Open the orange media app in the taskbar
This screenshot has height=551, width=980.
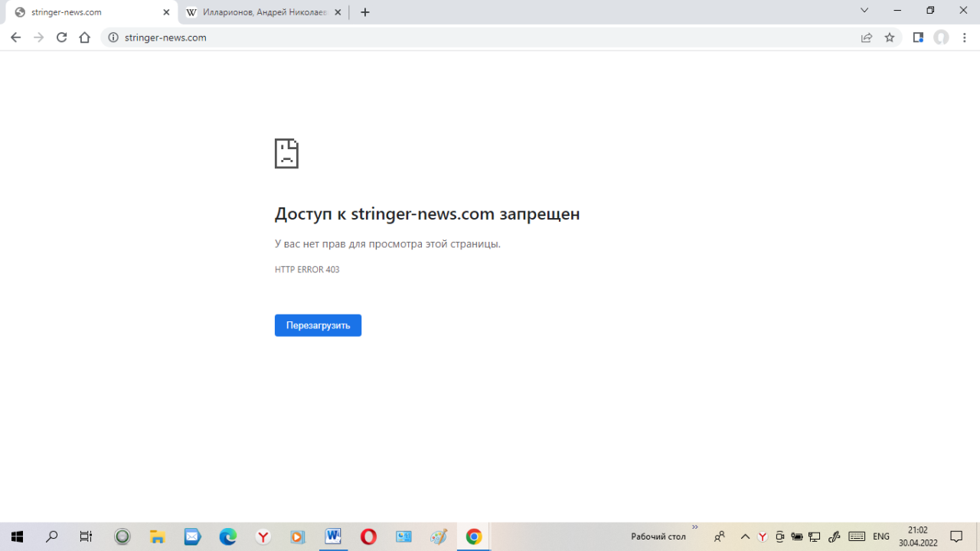click(298, 536)
